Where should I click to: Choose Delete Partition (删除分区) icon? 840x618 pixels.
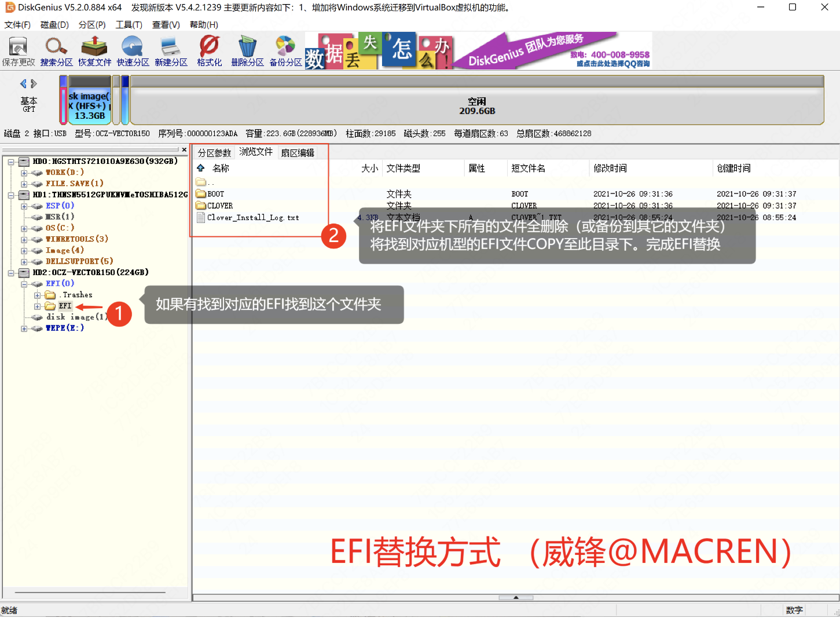pos(247,52)
